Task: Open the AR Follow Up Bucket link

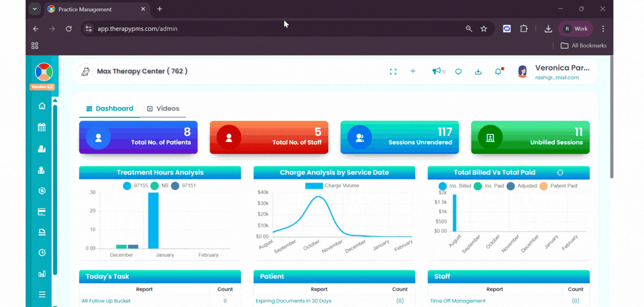Action: (x=106, y=301)
